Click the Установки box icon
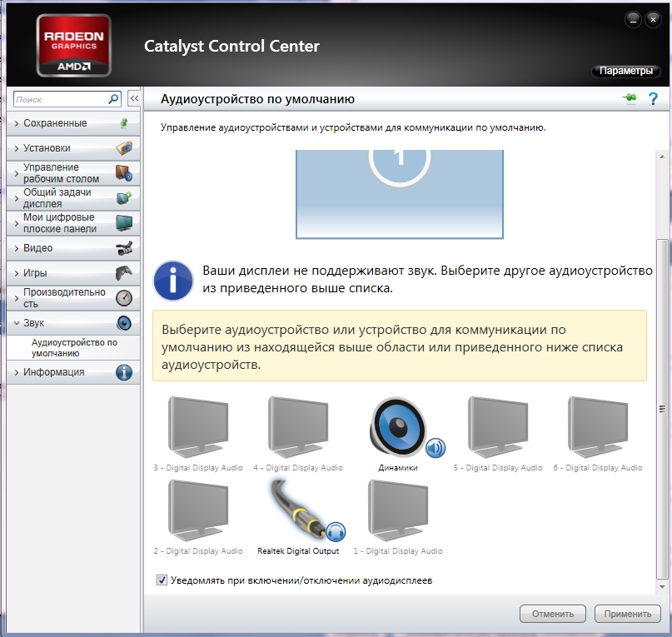 pyautogui.click(x=124, y=148)
